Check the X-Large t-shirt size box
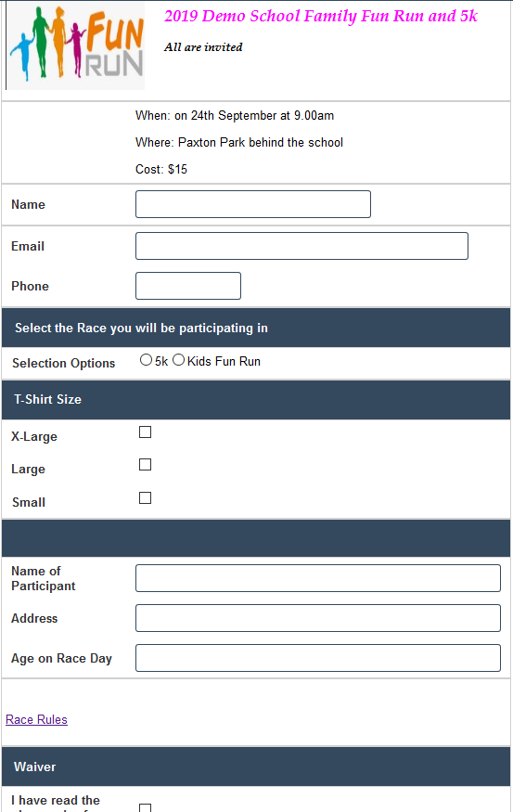 (x=146, y=432)
